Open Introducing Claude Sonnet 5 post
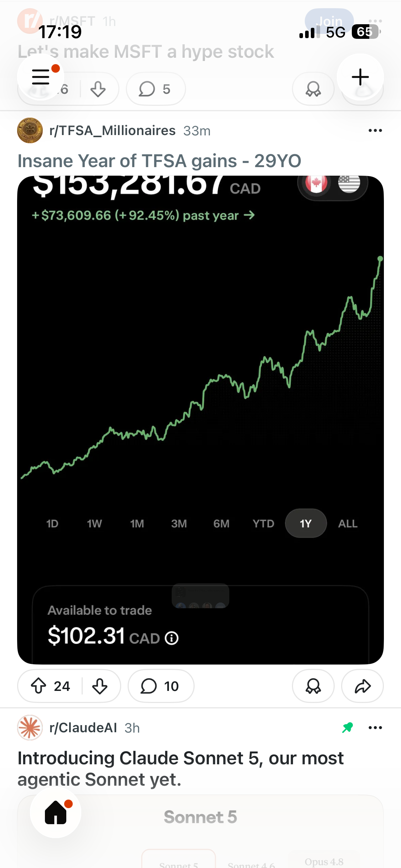This screenshot has height=868, width=401. pos(181,769)
